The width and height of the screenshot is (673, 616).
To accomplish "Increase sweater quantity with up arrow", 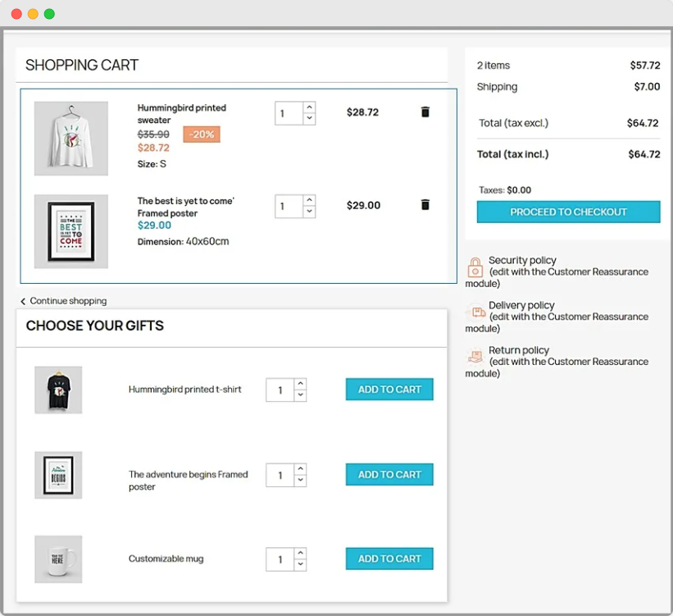I will pyautogui.click(x=309, y=107).
